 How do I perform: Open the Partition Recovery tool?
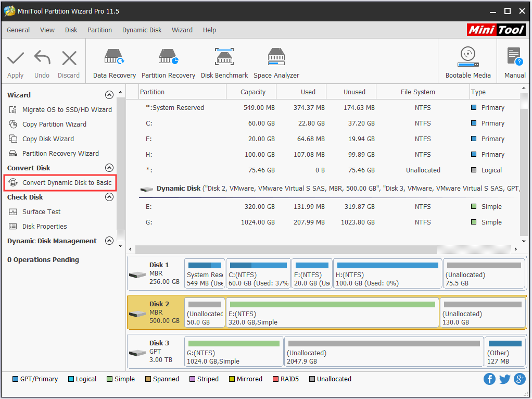168,61
